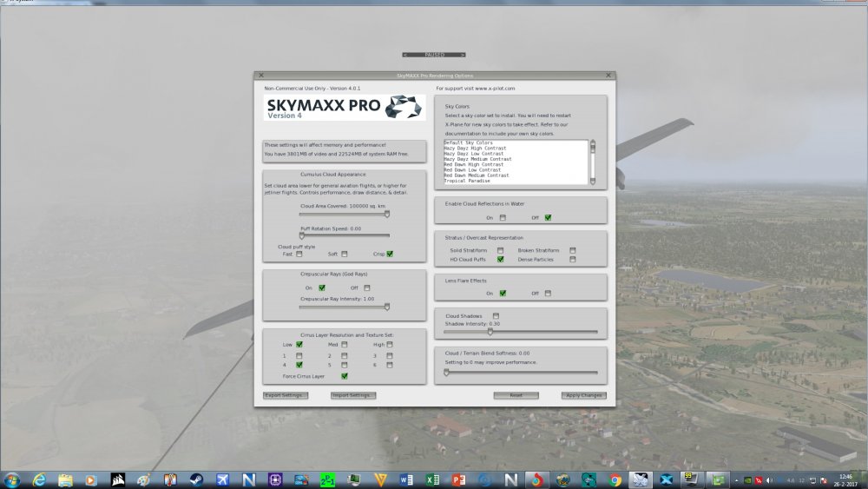This screenshot has height=489, width=868.
Task: Open the Paint palette icon in the taskbar
Action: (x=144, y=479)
